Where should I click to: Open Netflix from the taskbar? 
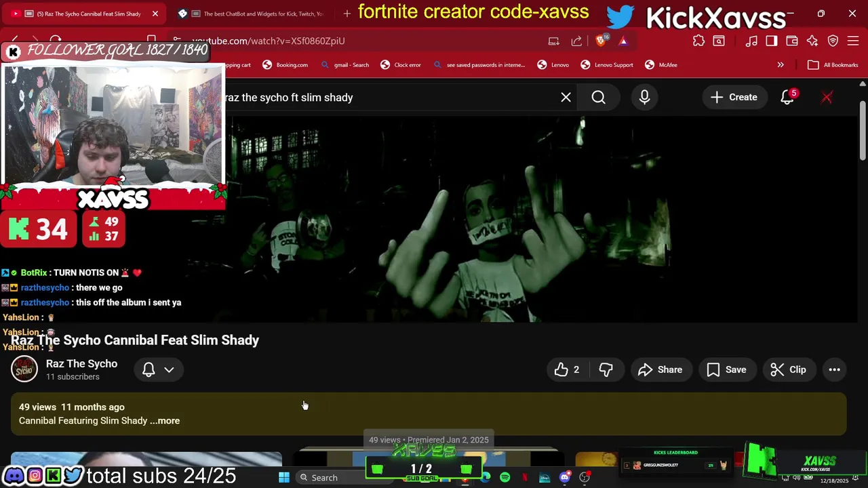[x=525, y=477]
